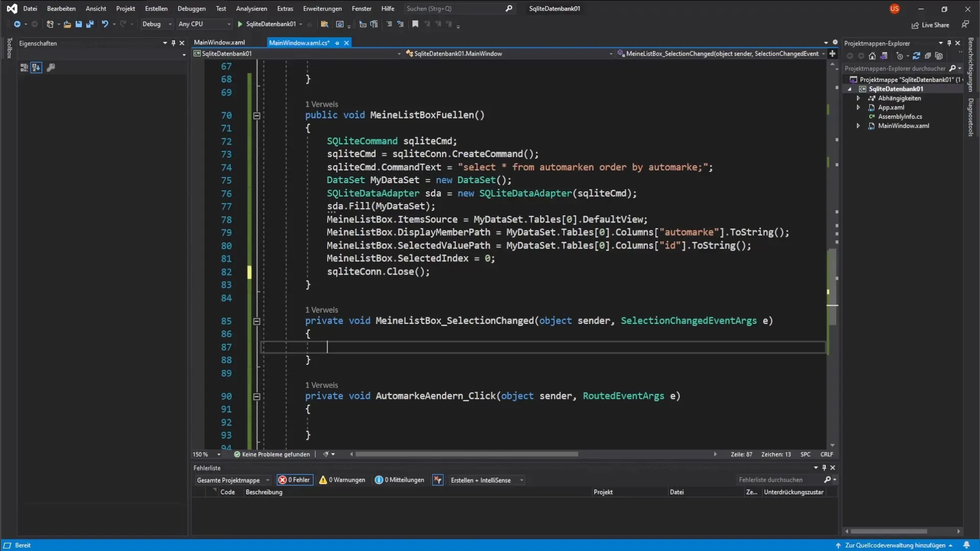The height and width of the screenshot is (551, 980).
Task: Expand the App.xaml tree node
Action: point(859,108)
